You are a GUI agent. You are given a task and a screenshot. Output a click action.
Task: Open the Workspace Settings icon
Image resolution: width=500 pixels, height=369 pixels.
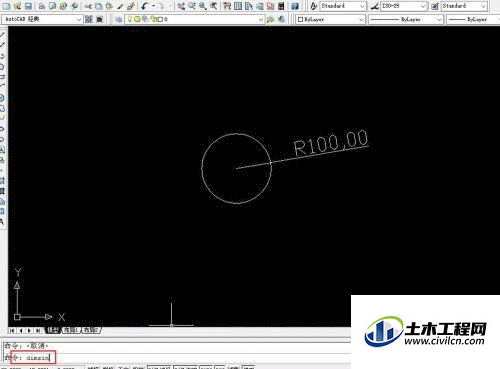(89, 19)
